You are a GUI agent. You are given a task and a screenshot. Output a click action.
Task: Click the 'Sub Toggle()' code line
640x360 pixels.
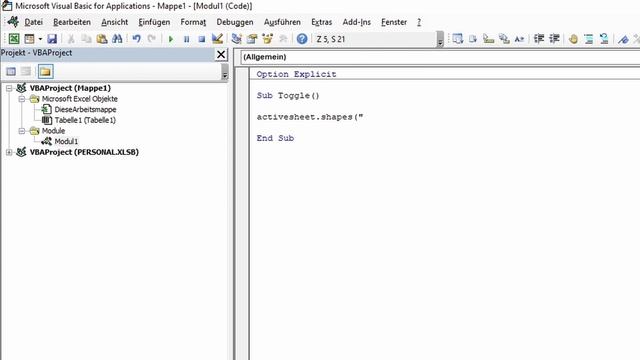[x=288, y=96]
